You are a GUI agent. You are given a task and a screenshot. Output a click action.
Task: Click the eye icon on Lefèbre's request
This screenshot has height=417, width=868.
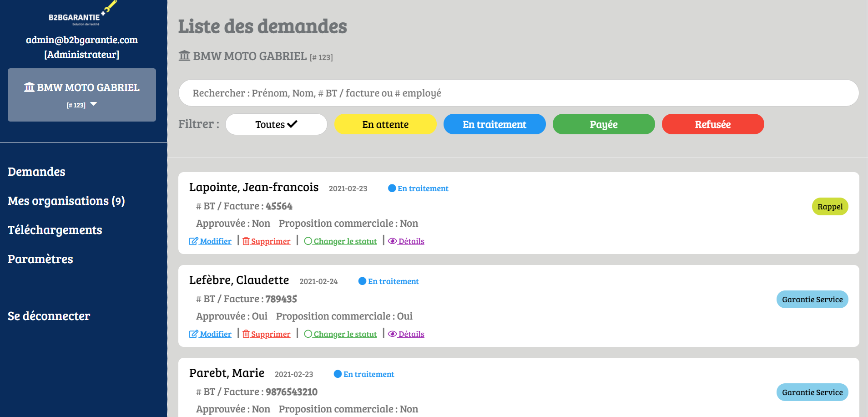coord(392,334)
